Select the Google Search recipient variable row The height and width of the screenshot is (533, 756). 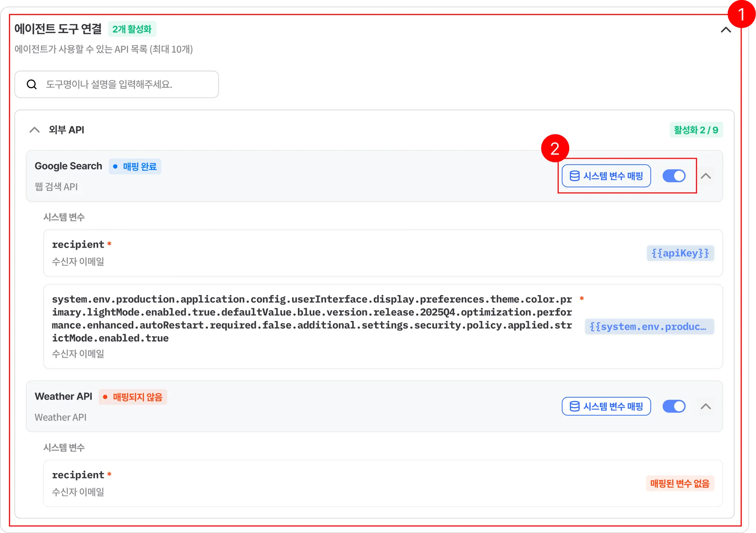(x=332, y=253)
